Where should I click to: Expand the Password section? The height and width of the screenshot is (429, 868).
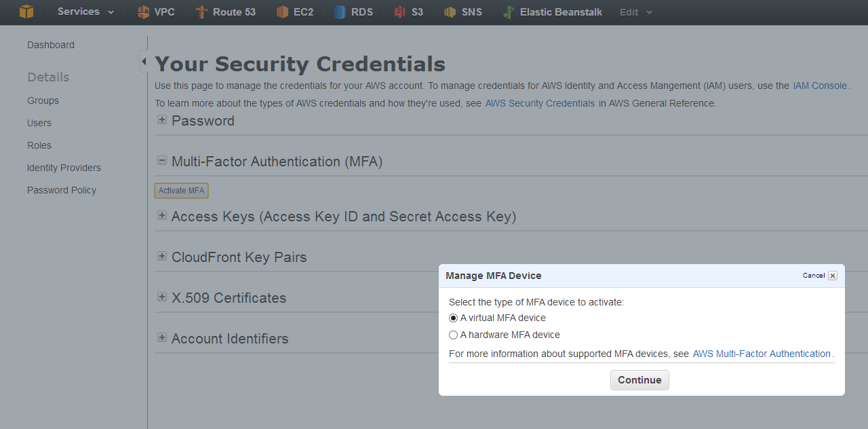point(162,119)
